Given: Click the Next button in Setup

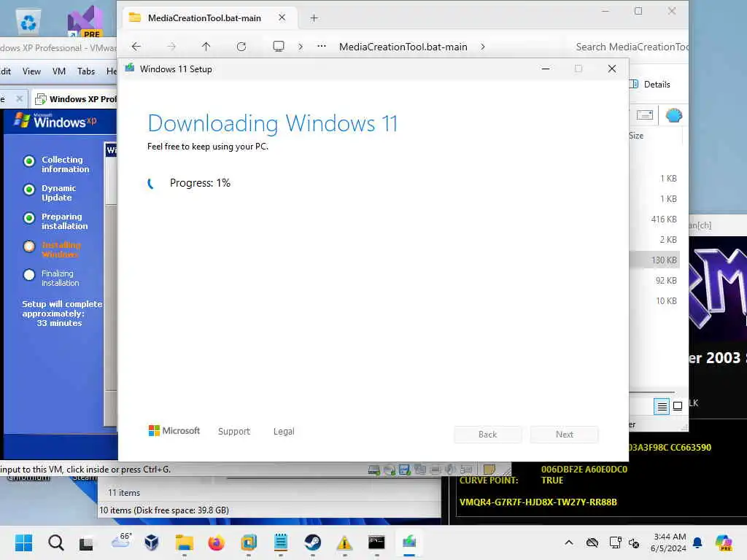Looking at the screenshot, I should coord(565,435).
